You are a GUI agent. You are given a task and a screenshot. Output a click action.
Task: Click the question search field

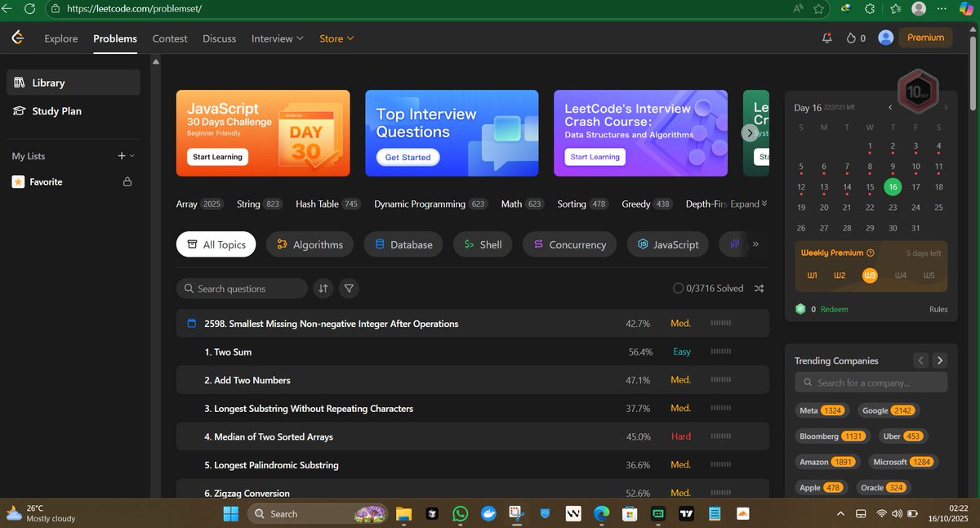tap(242, 289)
